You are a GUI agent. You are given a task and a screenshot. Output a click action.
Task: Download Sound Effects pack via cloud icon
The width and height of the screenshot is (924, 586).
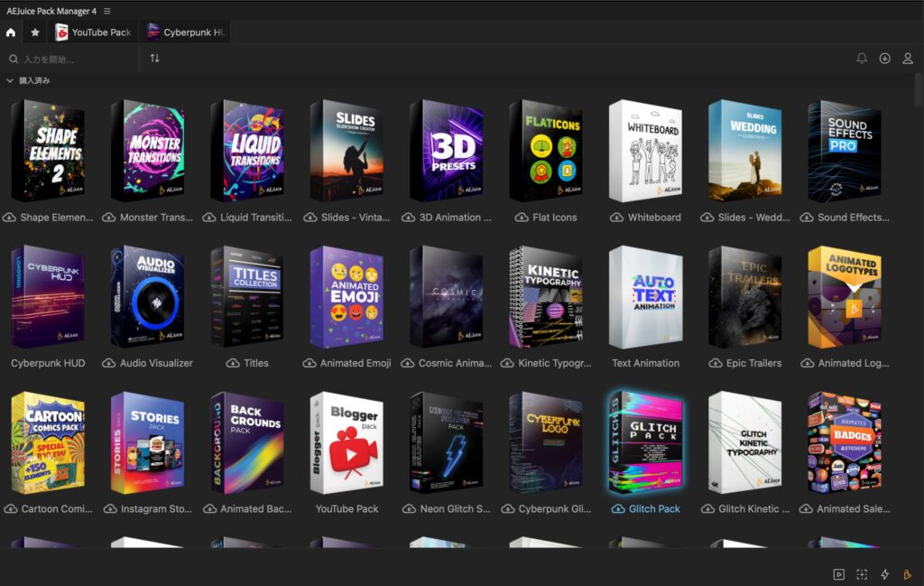tap(806, 218)
